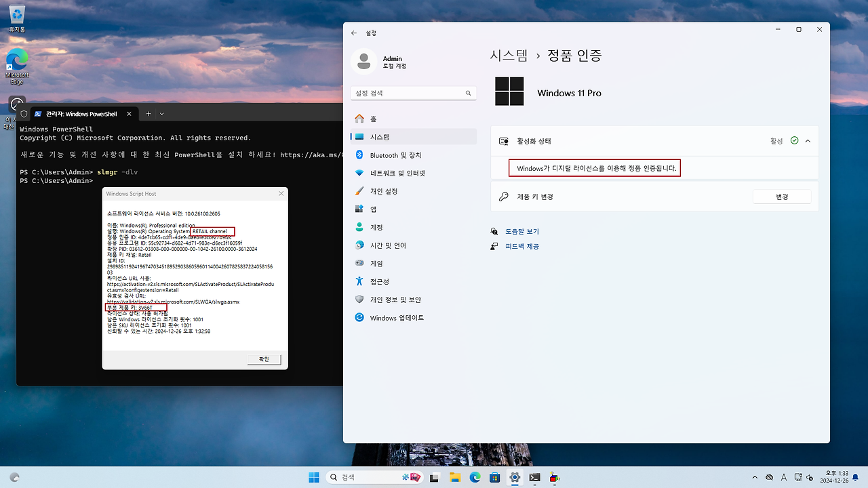Open Windows Terminal from the taskbar
The image size is (868, 488).
coord(534,478)
